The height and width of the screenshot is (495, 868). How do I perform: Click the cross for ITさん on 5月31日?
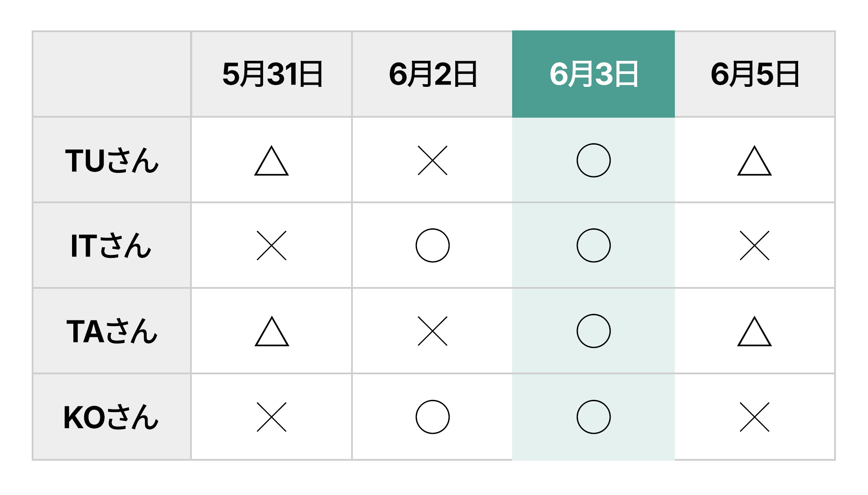272,245
